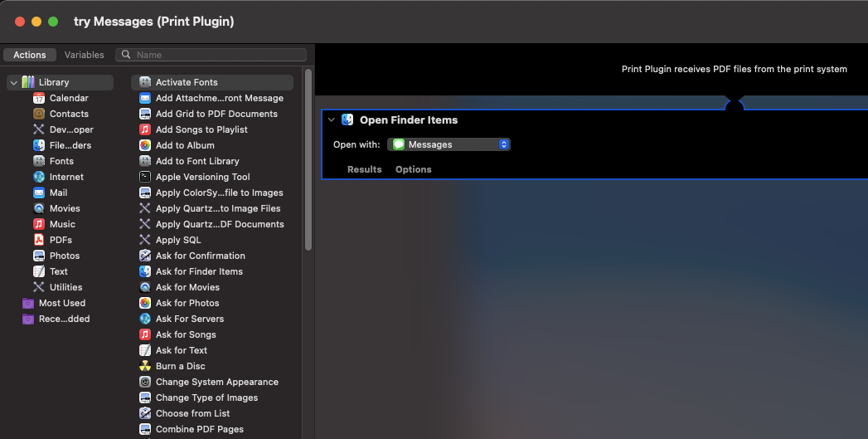This screenshot has width=868, height=439.
Task: Click the Print Plugin receives PDF files text
Action: 734,69
